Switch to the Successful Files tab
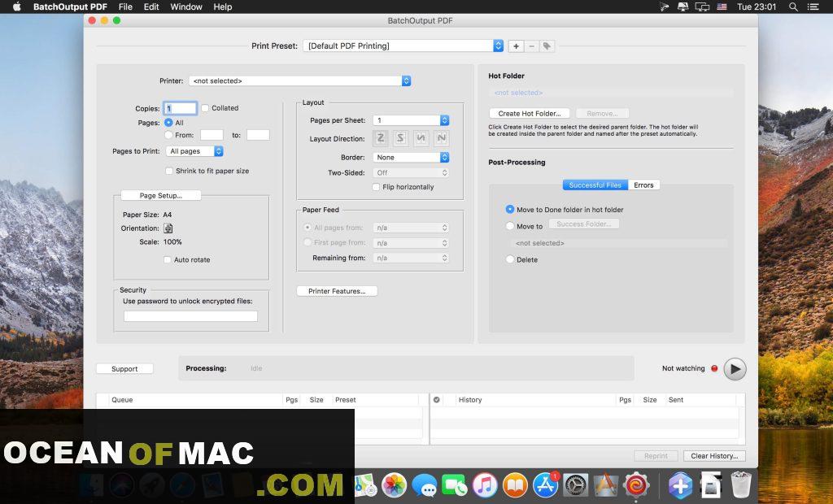This screenshot has width=833, height=504. [x=595, y=185]
